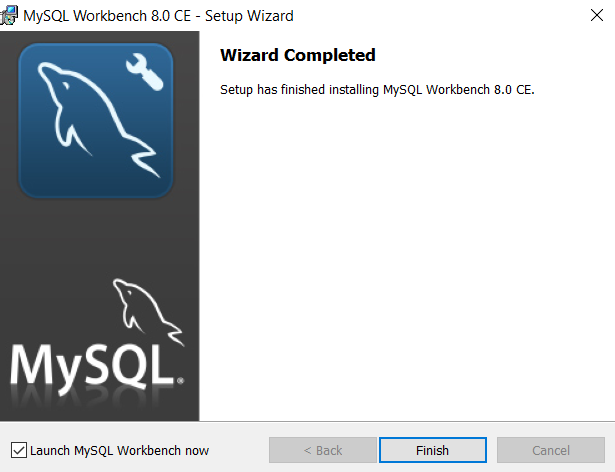The image size is (615, 472).
Task: Click the MySQL Workbench dolphin logo tile
Action: [96, 120]
